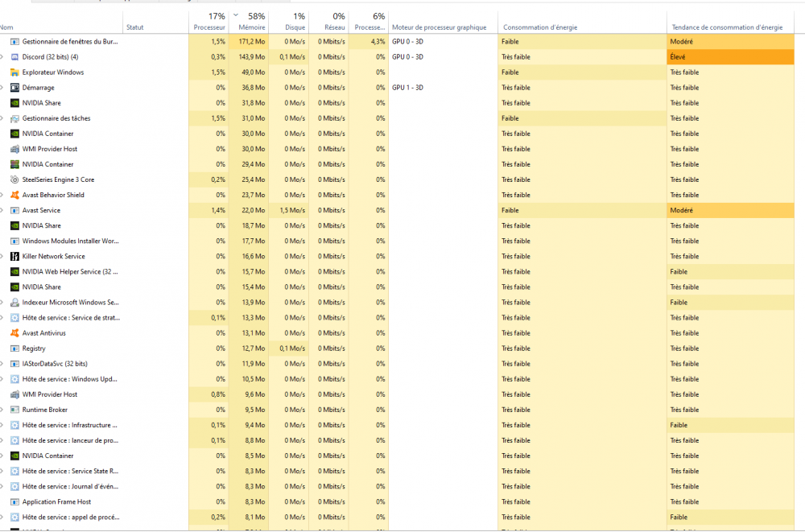Click the Registry process icon

14,348
